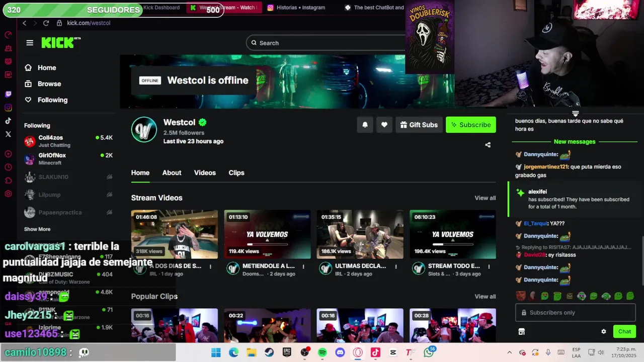The image size is (644, 362).
Task: Open X in the Opera GX sidebar
Action: coord(8,134)
